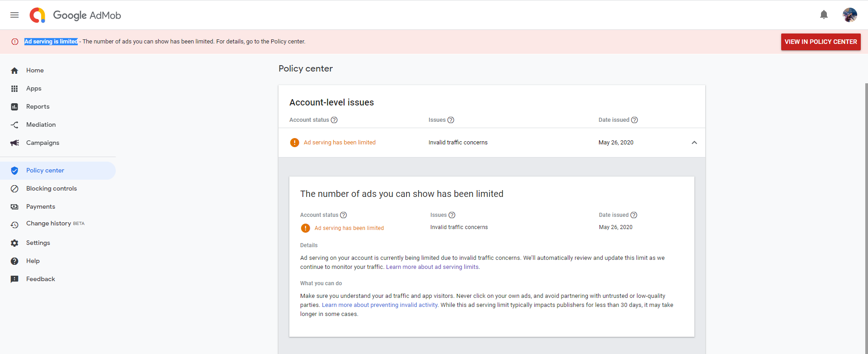Open Reports in the sidebar
Image resolution: width=868 pixels, height=354 pixels.
click(x=58, y=107)
